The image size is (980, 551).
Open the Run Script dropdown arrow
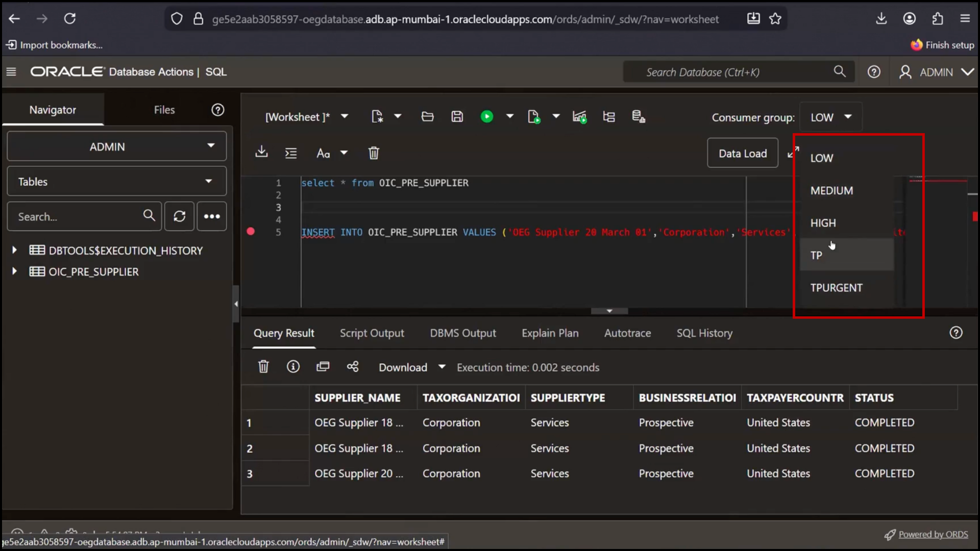coord(556,117)
